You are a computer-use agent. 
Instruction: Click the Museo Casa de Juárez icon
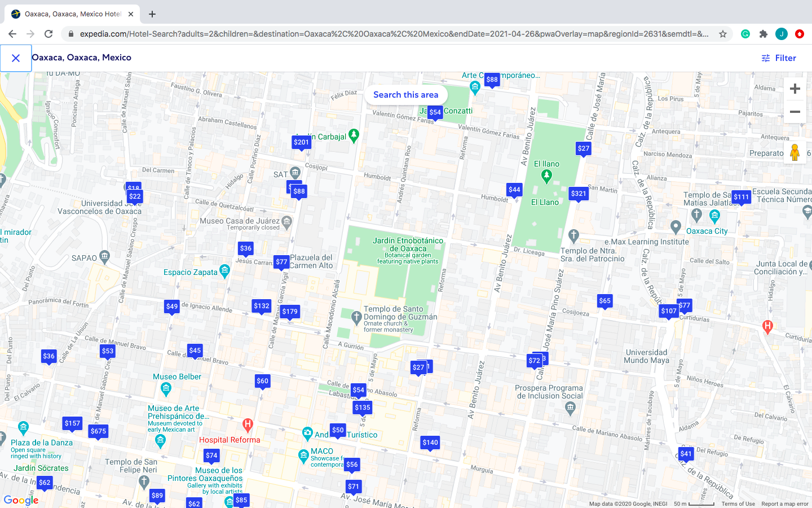point(287,221)
